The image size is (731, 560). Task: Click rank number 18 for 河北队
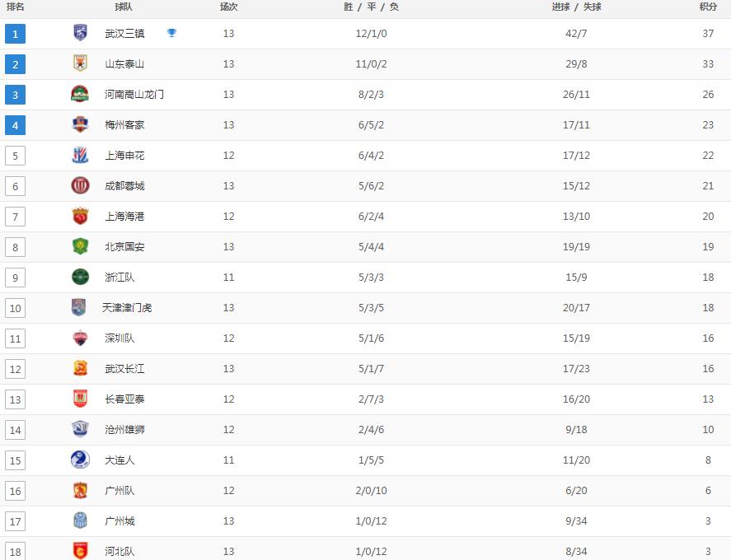tap(15, 552)
